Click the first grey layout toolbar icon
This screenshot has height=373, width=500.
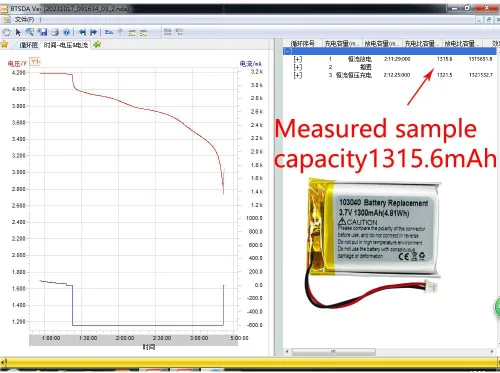tap(168, 32)
